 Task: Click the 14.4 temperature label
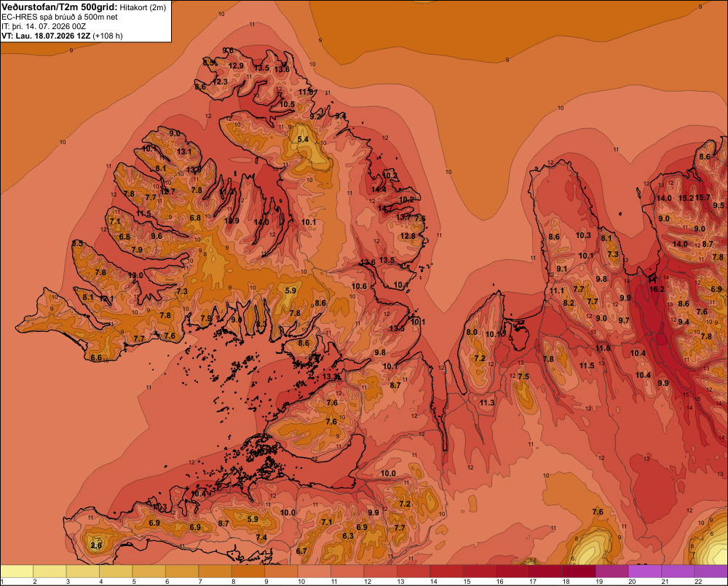pyautogui.click(x=379, y=189)
